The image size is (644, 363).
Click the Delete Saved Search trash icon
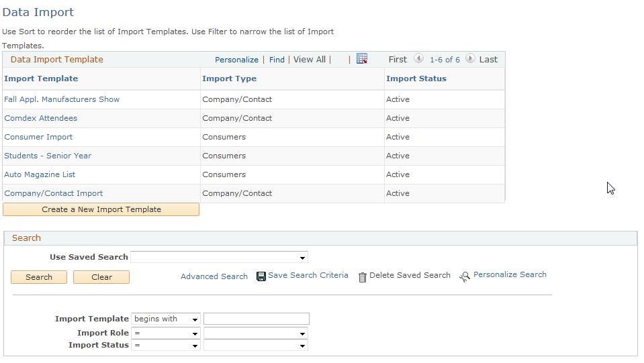point(362,277)
